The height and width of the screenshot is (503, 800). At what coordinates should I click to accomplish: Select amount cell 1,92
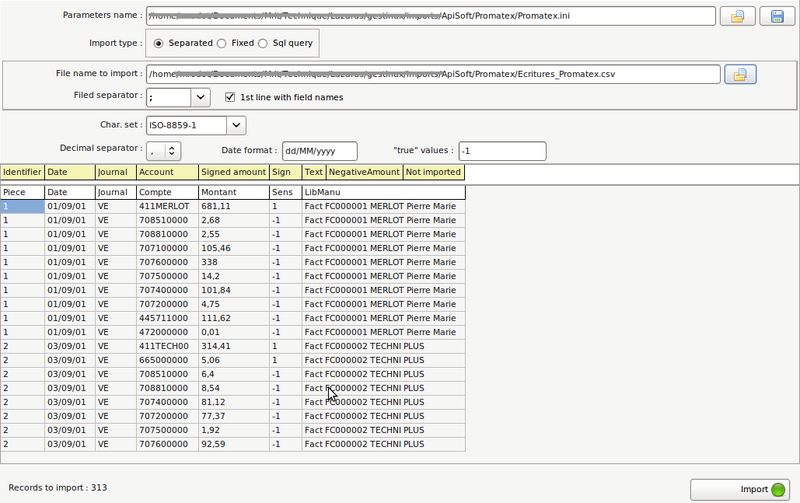click(x=234, y=430)
